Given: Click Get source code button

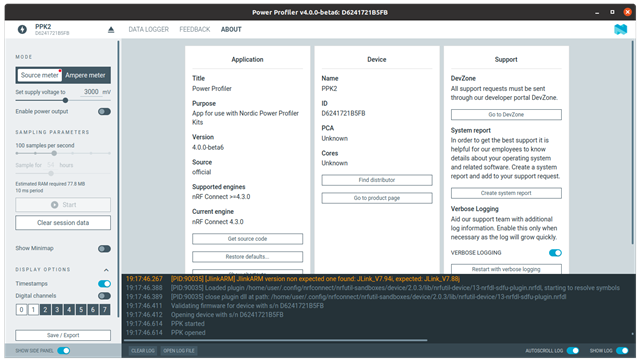Looking at the screenshot, I should 247,239.
